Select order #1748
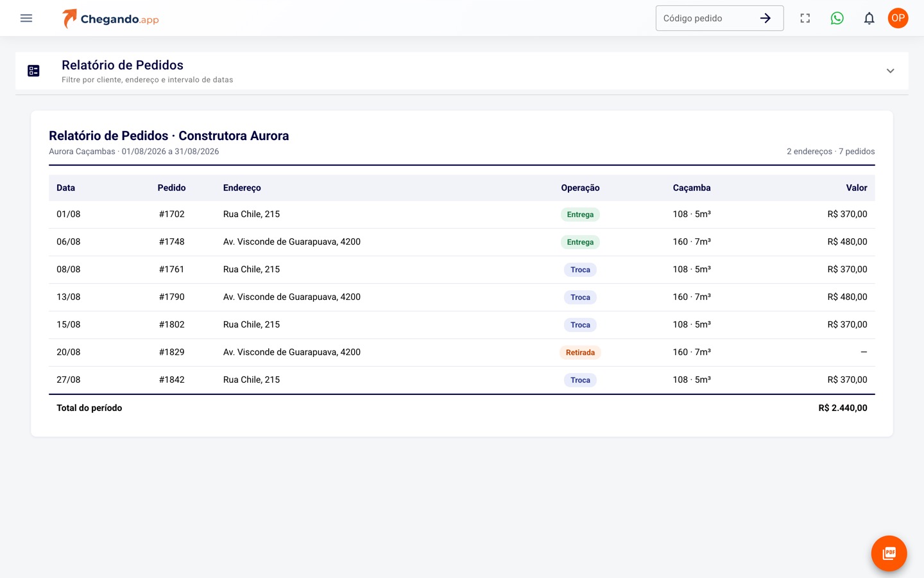Viewport: 924px width, 578px height. pyautogui.click(x=171, y=241)
